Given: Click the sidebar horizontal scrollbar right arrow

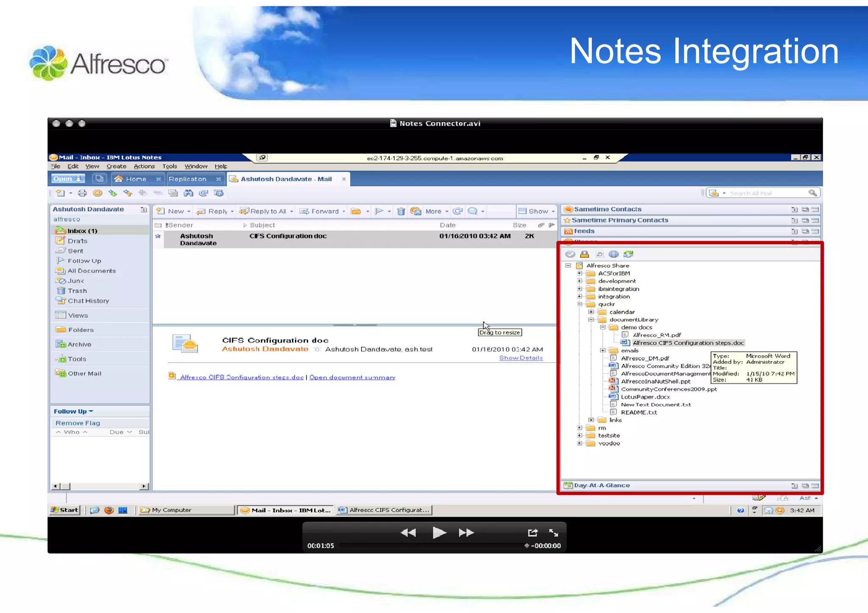Looking at the screenshot, I should click(x=145, y=486).
